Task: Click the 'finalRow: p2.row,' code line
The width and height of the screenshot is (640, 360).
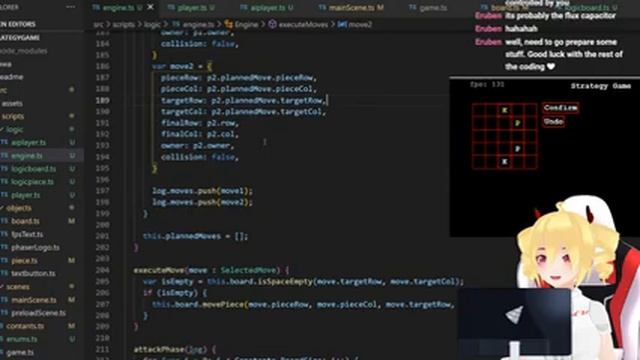Action: 200,123
